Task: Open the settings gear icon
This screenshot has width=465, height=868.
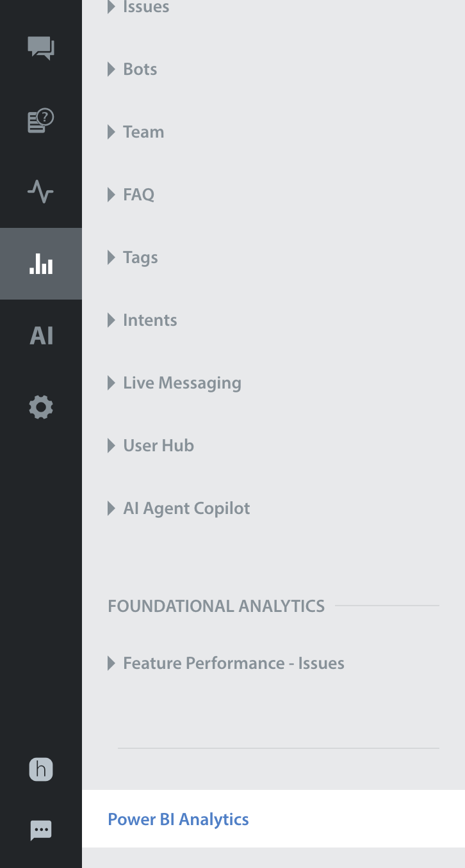Action: point(41,407)
